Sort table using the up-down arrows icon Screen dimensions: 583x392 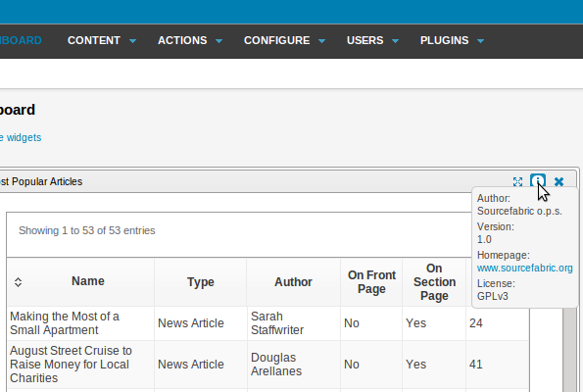(x=18, y=282)
